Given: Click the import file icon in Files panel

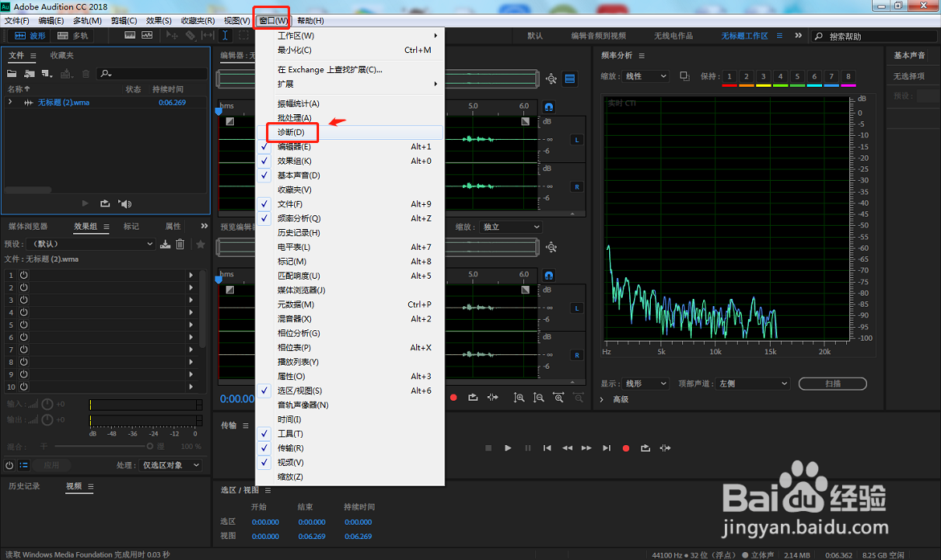Looking at the screenshot, I should click(29, 74).
